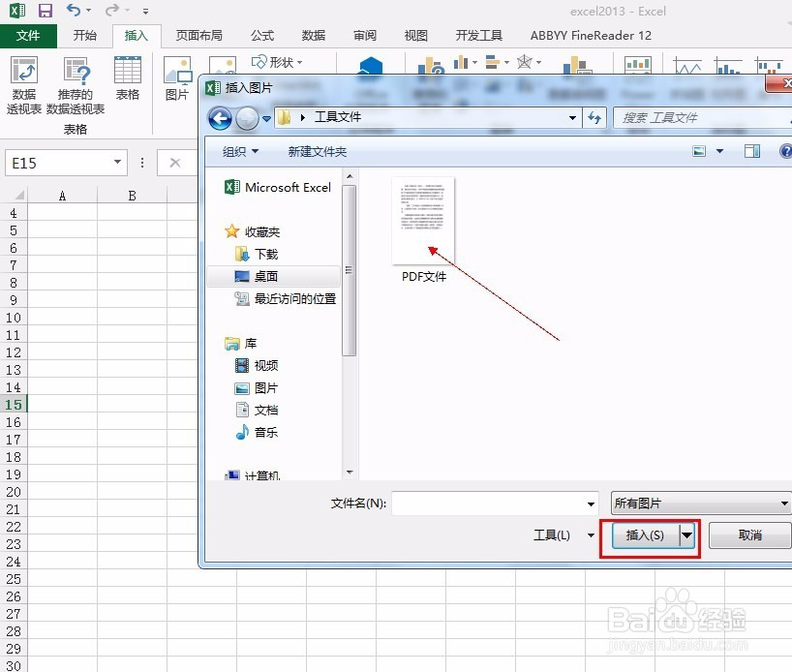Screen dimensions: 792x672
Task: Click the navigation pane scroll down arrow
Action: (350, 473)
